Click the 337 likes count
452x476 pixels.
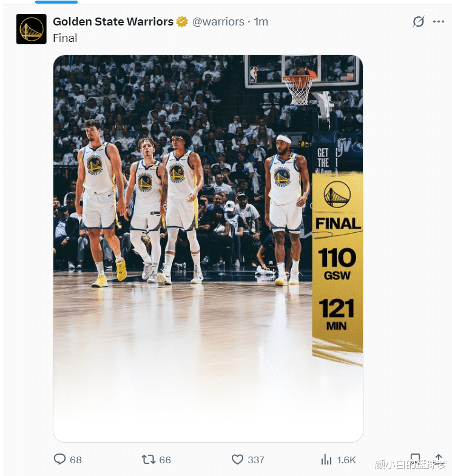click(256, 460)
